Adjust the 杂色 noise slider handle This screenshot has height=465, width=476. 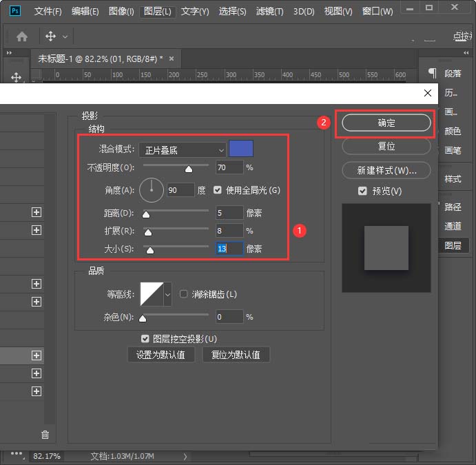coord(143,318)
